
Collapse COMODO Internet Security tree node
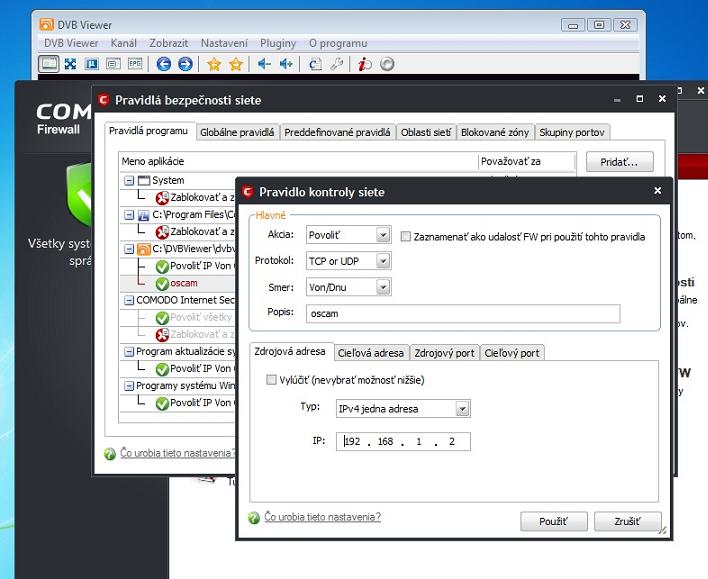(129, 300)
